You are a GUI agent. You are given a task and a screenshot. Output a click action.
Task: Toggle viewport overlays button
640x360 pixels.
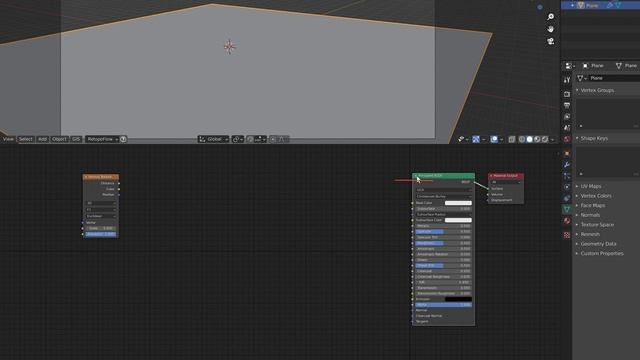494,139
